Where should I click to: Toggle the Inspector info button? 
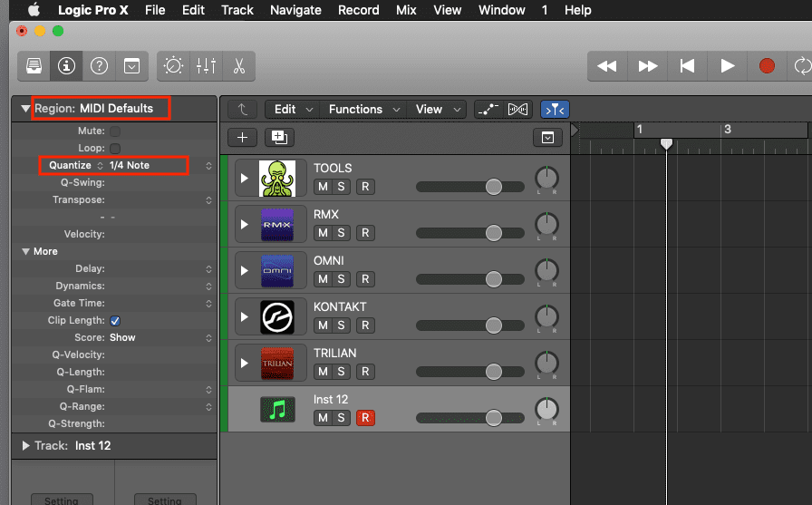point(66,66)
